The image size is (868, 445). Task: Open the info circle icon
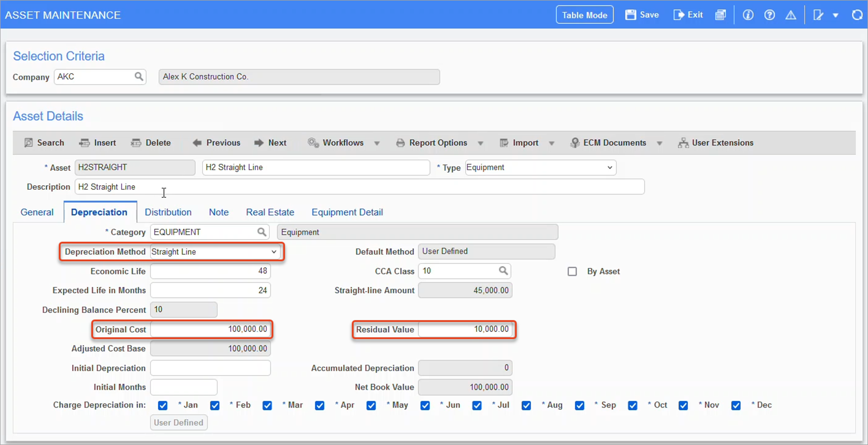point(748,15)
